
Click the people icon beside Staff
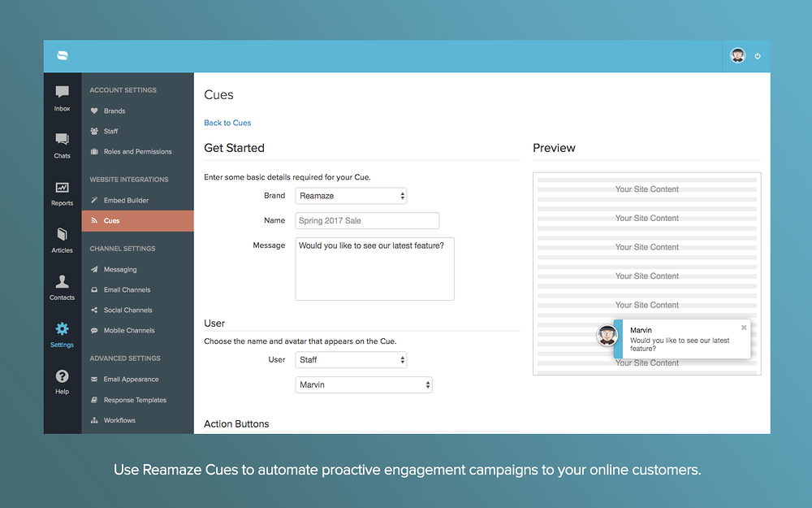click(x=94, y=131)
